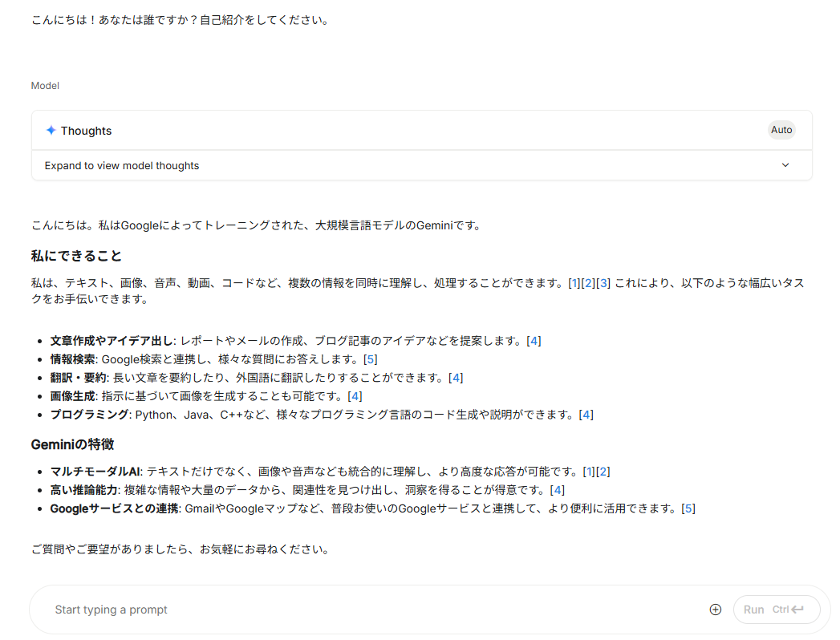
Task: Open citation [2] after the マルチモーダルAI bullet
Action: pos(603,472)
